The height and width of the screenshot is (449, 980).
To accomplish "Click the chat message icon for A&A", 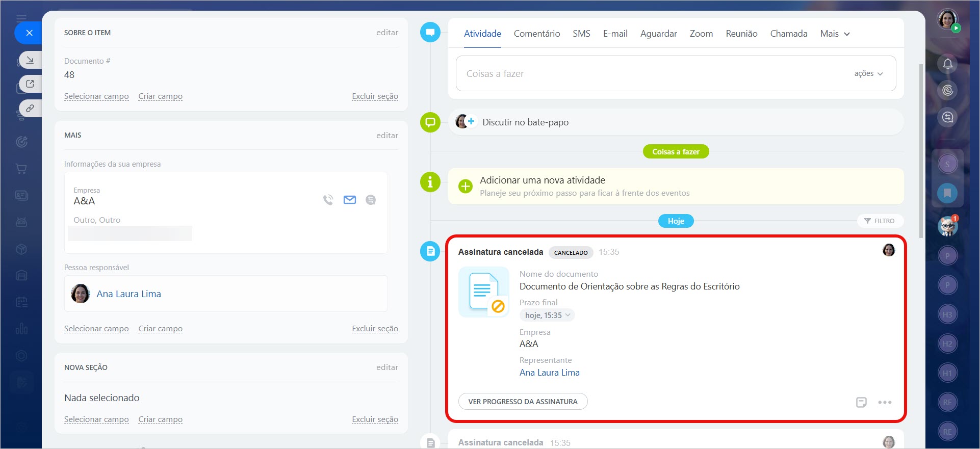I will pyautogui.click(x=371, y=200).
